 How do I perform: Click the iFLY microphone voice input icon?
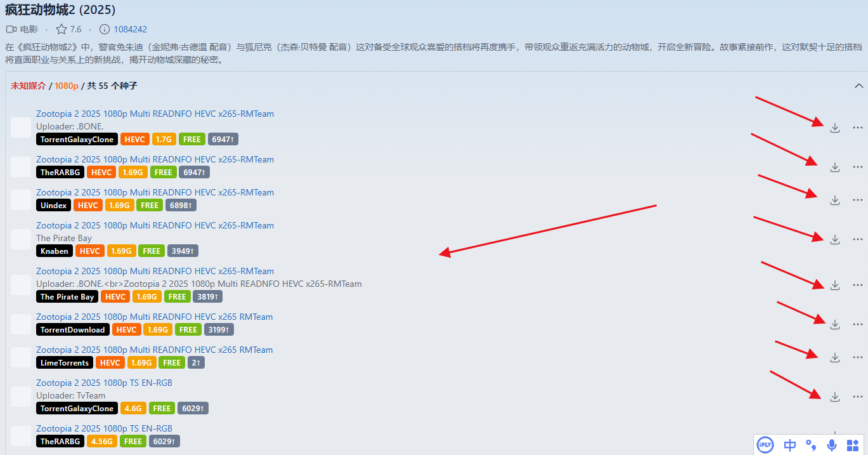tap(832, 445)
